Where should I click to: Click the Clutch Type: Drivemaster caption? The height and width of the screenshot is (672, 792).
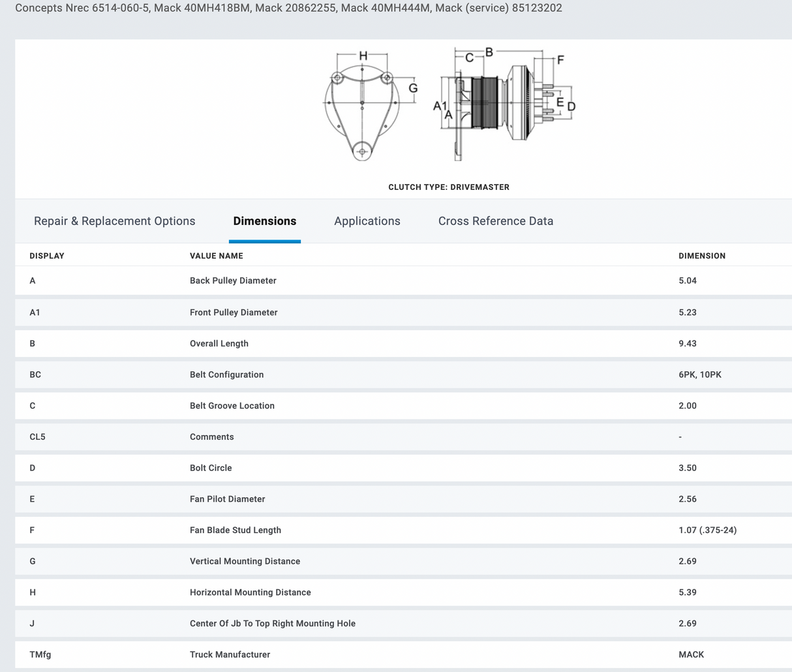[448, 187]
